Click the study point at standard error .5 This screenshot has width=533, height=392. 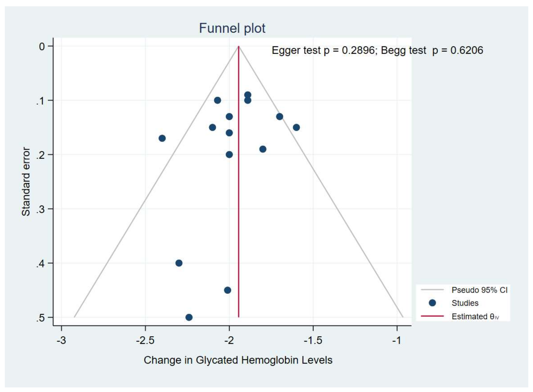[189, 317]
